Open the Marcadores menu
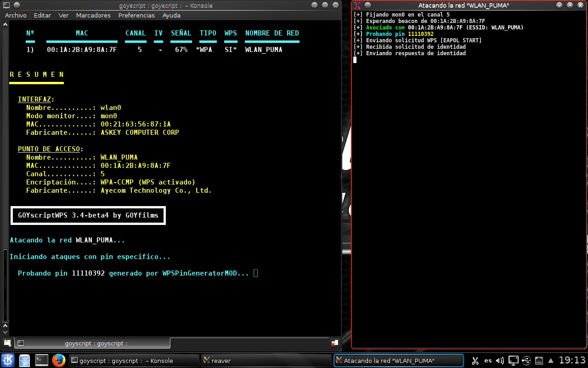This screenshot has height=368, width=588. [x=93, y=15]
